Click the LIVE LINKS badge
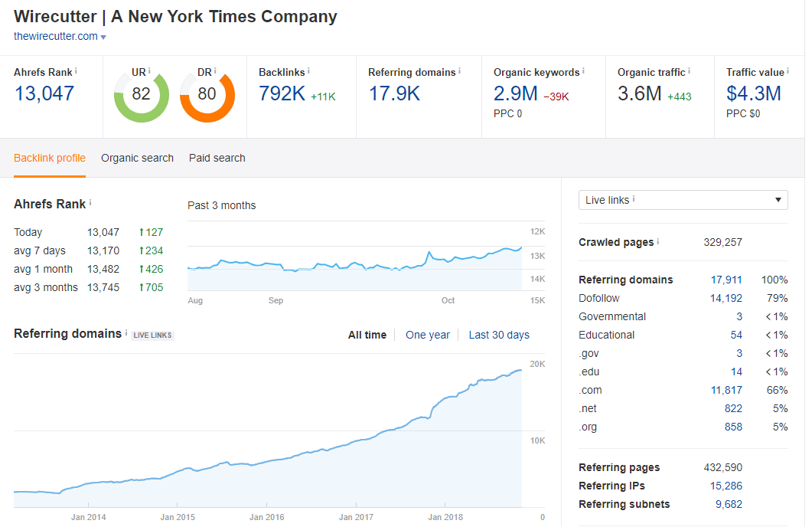The width and height of the screenshot is (812, 527). click(x=152, y=336)
